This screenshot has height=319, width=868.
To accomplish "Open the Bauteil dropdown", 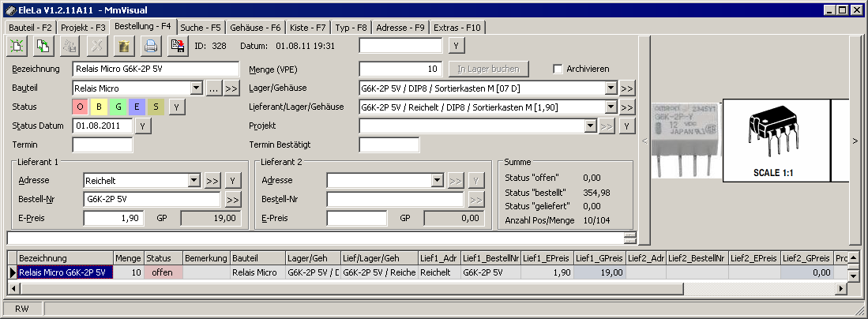I will pyautogui.click(x=196, y=88).
